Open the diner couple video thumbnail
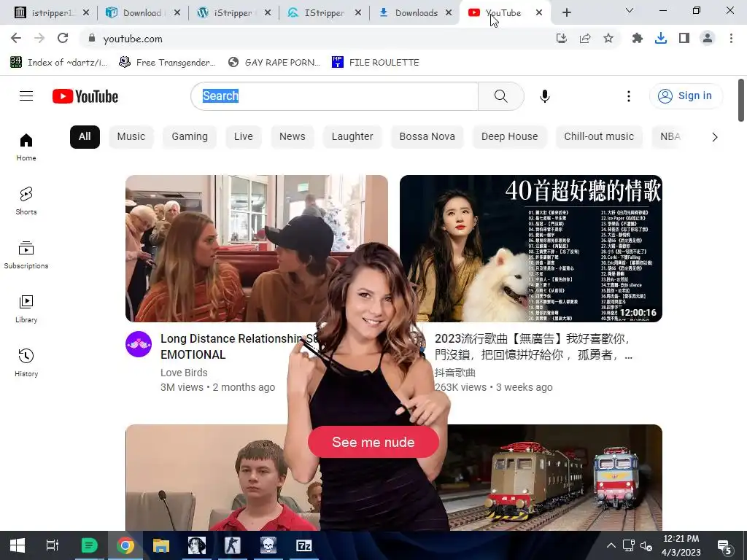747x560 pixels. tap(256, 248)
